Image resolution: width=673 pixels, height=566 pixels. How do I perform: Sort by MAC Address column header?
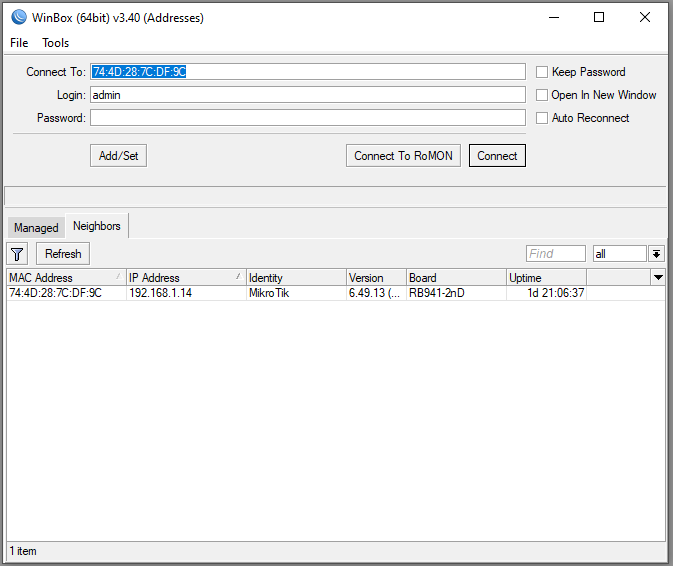tap(66, 278)
